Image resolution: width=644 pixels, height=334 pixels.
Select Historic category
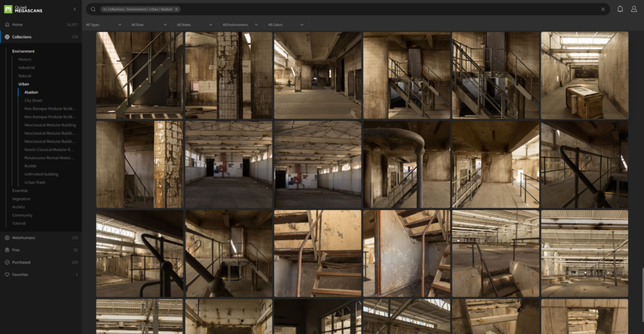click(x=25, y=60)
